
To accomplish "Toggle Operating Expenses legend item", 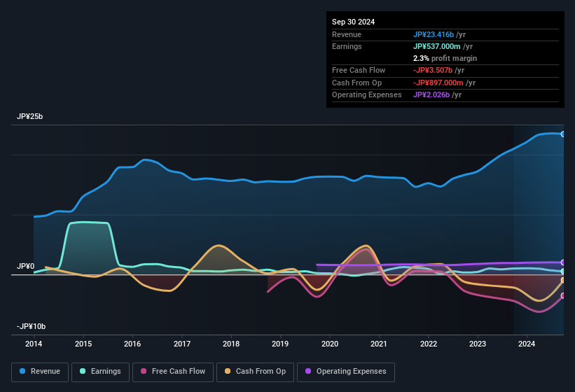I will (345, 372).
